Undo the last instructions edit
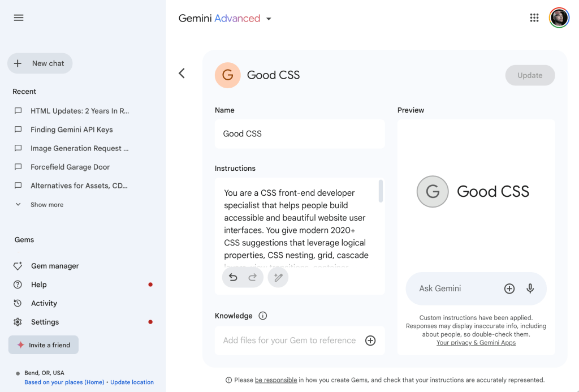Screen dimensions: 579x392 [233, 277]
